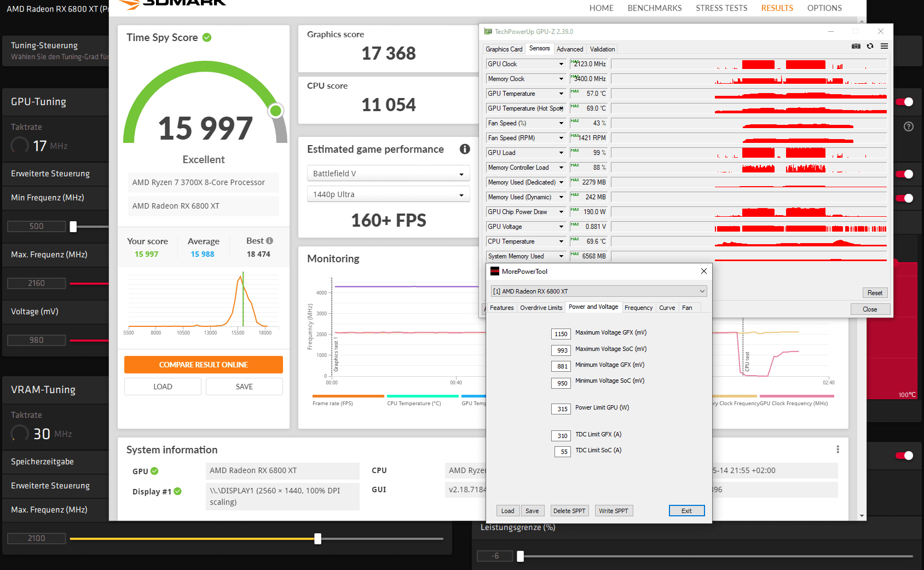Click Min Frequenz value box showing 500
Image resolution: width=924 pixels, height=570 pixels.
point(36,226)
